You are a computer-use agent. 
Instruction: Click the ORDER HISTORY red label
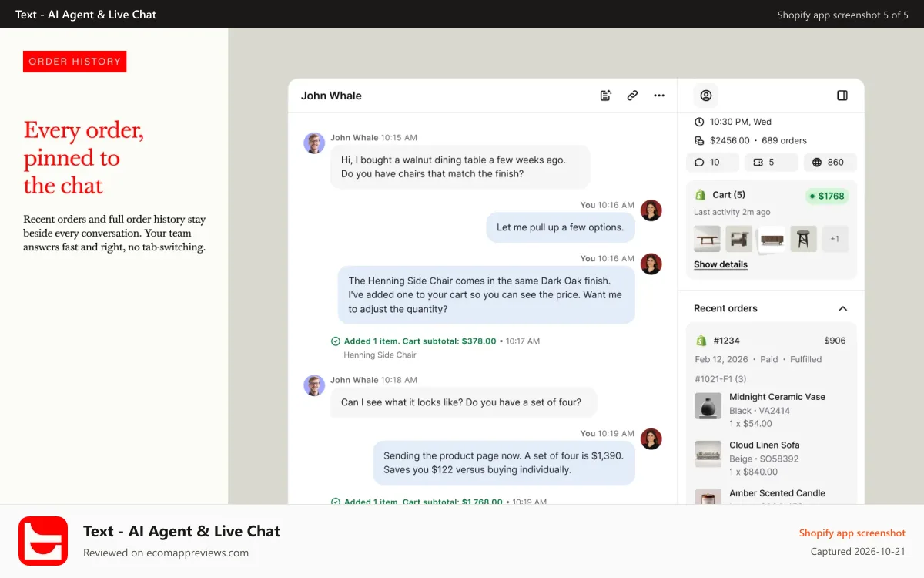point(75,62)
